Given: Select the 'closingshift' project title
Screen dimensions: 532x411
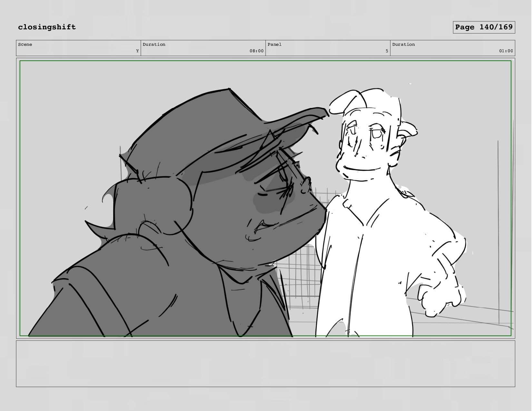Looking at the screenshot, I should point(47,27).
